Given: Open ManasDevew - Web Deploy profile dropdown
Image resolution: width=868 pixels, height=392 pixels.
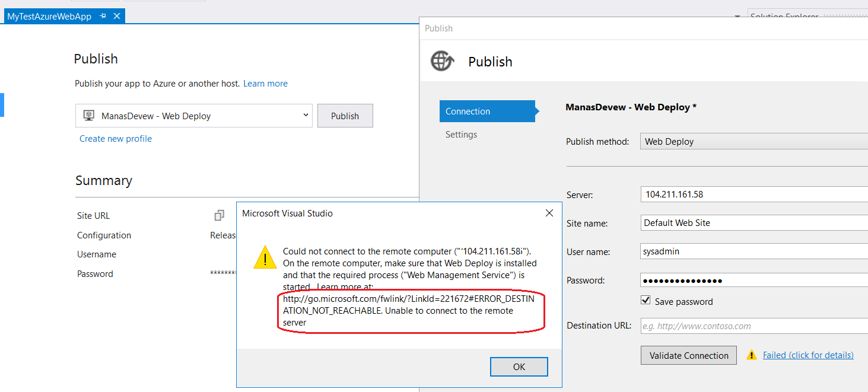Looking at the screenshot, I should pyautogui.click(x=194, y=116).
